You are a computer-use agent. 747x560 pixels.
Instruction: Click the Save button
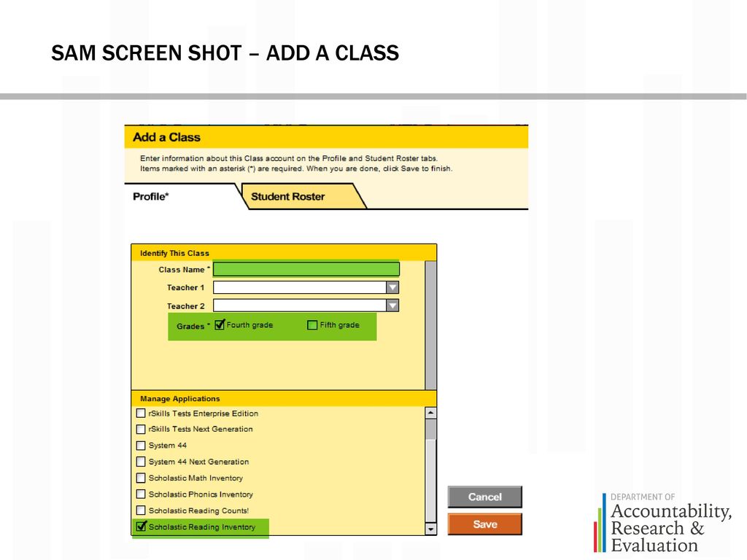pos(484,524)
